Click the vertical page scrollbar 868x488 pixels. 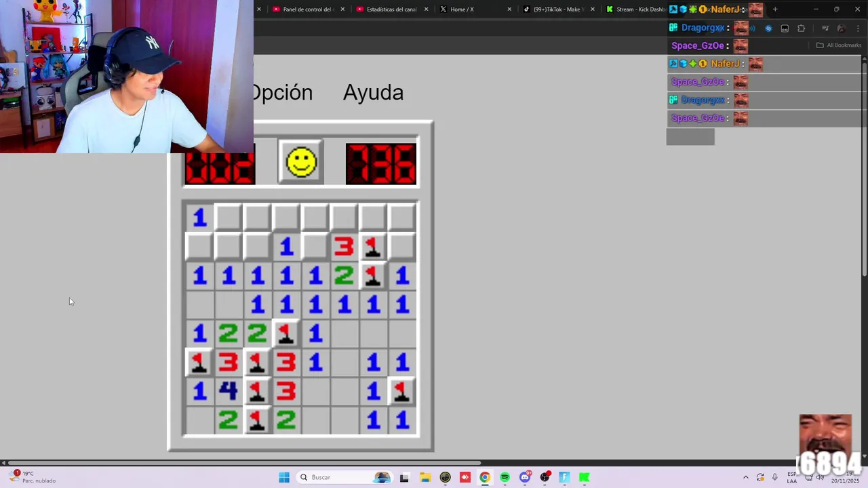point(865,169)
